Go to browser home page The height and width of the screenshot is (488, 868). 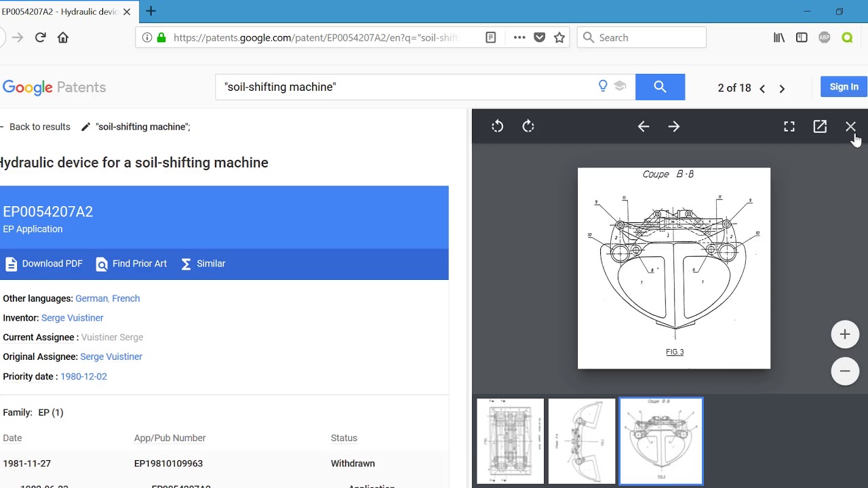pos(63,37)
